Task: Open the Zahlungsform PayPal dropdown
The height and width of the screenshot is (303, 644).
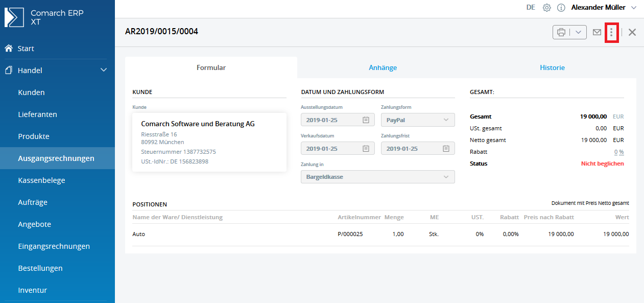Action: coord(418,120)
